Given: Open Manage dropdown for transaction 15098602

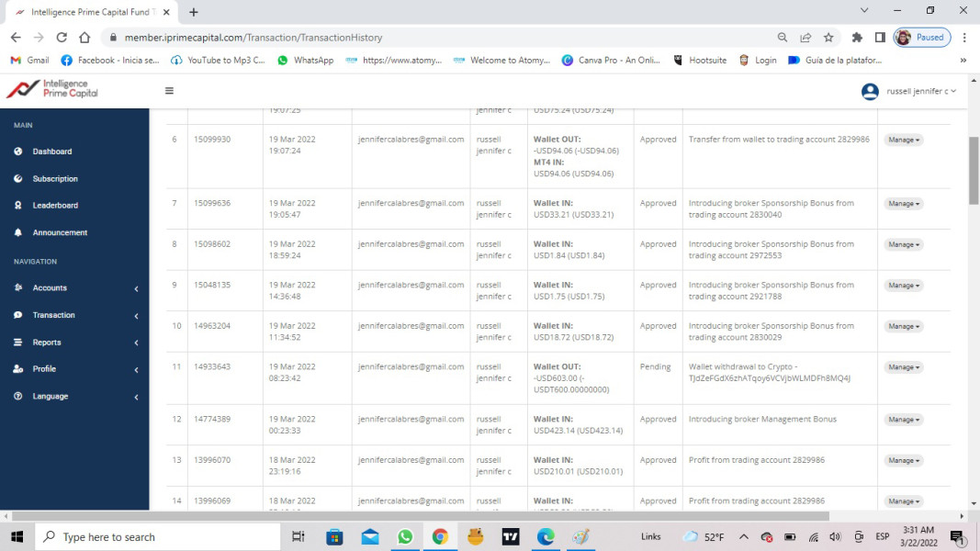Looking at the screenshot, I should point(904,244).
